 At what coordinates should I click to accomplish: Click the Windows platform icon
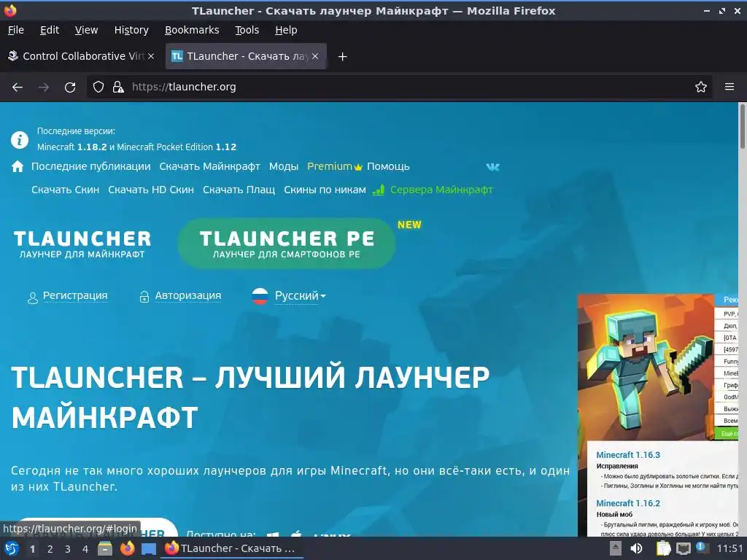click(273, 534)
